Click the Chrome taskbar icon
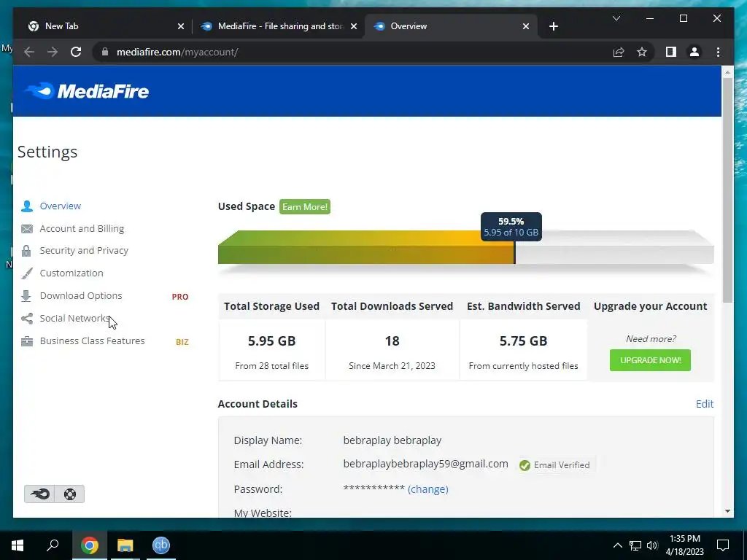The image size is (747, 560). (x=89, y=545)
